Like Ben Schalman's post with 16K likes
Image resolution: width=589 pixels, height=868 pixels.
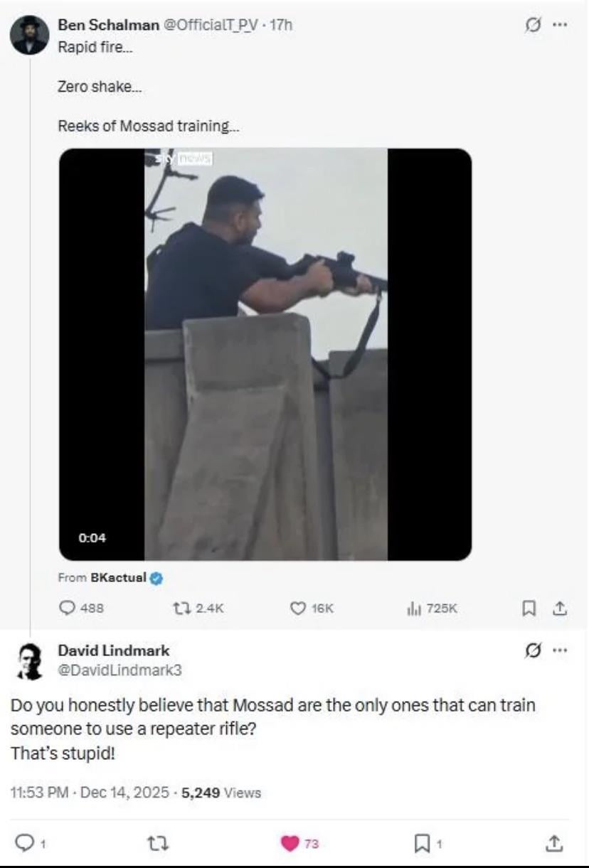[x=299, y=609]
